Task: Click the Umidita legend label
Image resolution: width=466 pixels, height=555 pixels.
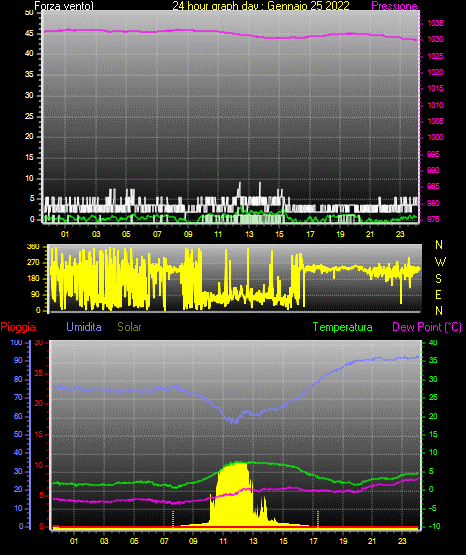Action: pyautogui.click(x=84, y=327)
